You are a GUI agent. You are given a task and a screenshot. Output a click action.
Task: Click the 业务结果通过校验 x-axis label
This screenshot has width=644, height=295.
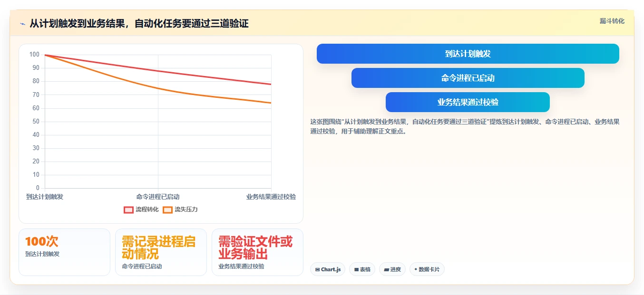pyautogui.click(x=271, y=197)
